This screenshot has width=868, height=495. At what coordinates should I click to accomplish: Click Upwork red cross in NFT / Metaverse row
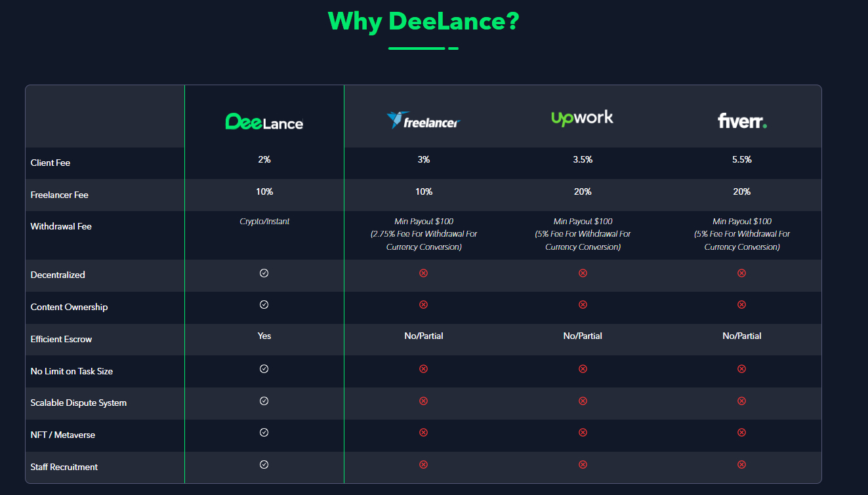point(583,433)
